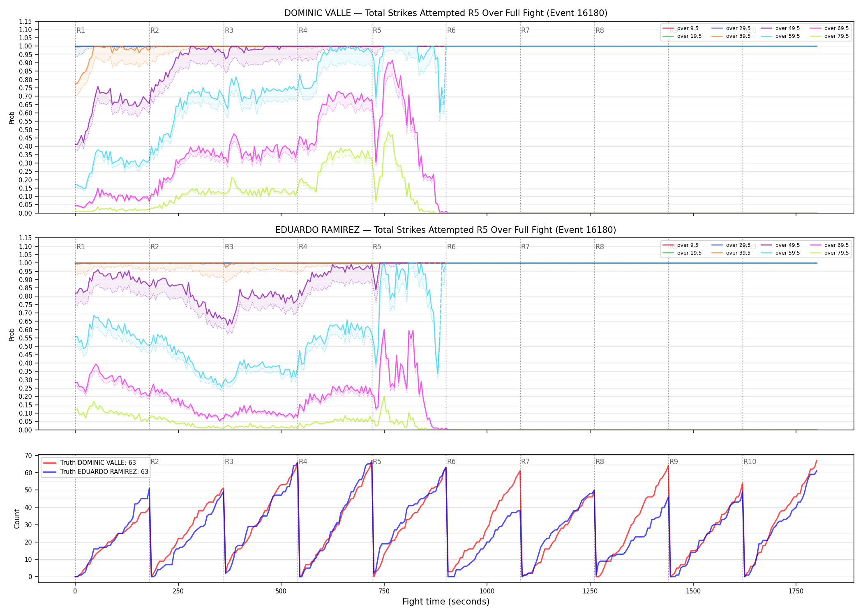Click R6 round marker in top chart

pyautogui.click(x=451, y=30)
